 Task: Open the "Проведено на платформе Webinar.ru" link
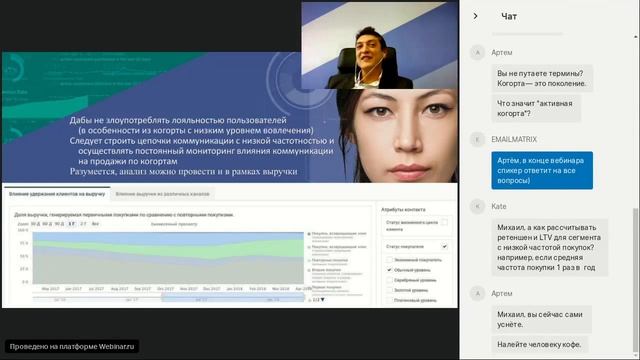pos(72,347)
